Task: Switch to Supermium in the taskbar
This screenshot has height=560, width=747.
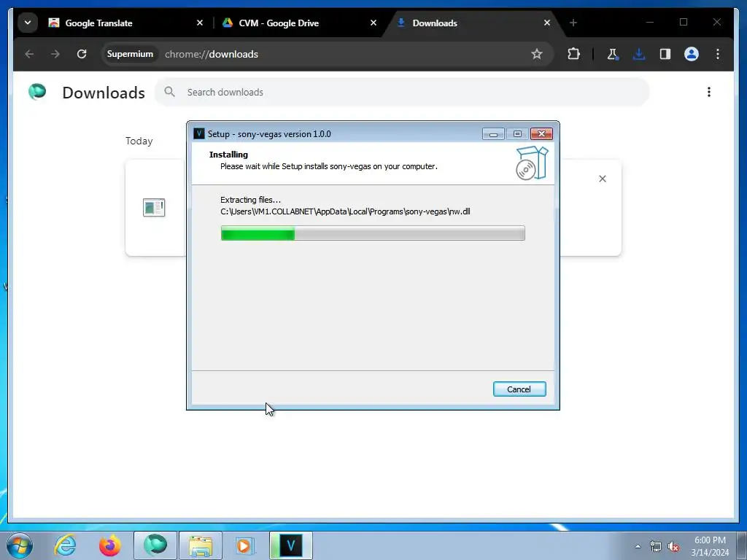Action: click(155, 545)
